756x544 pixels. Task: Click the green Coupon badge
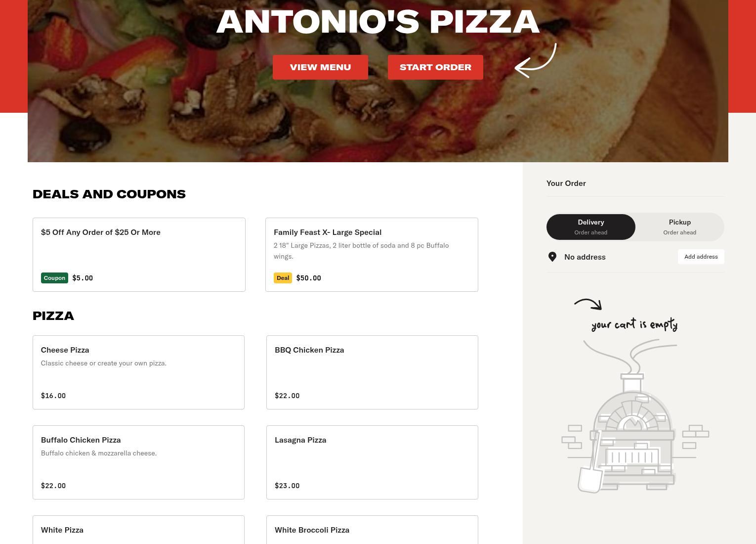click(54, 278)
